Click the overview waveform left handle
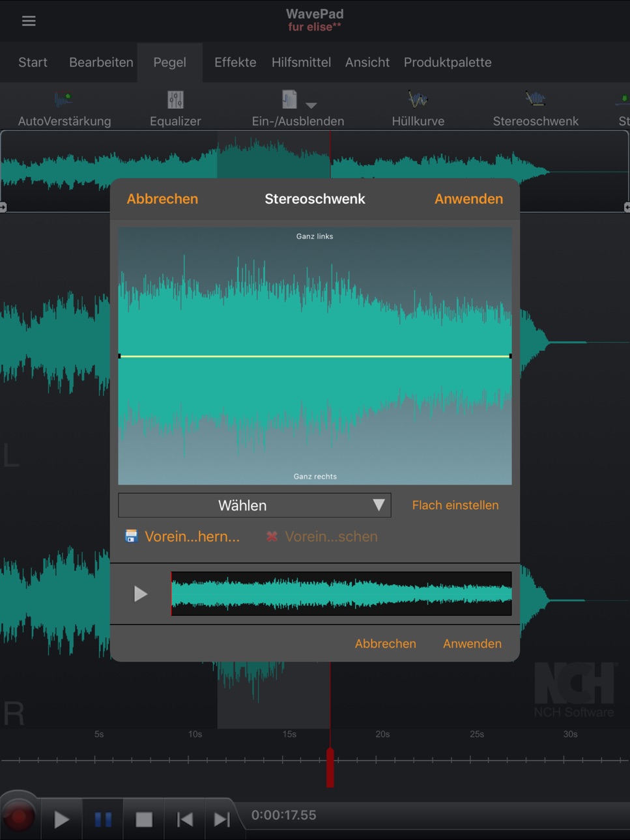The image size is (630, 840). (3, 207)
